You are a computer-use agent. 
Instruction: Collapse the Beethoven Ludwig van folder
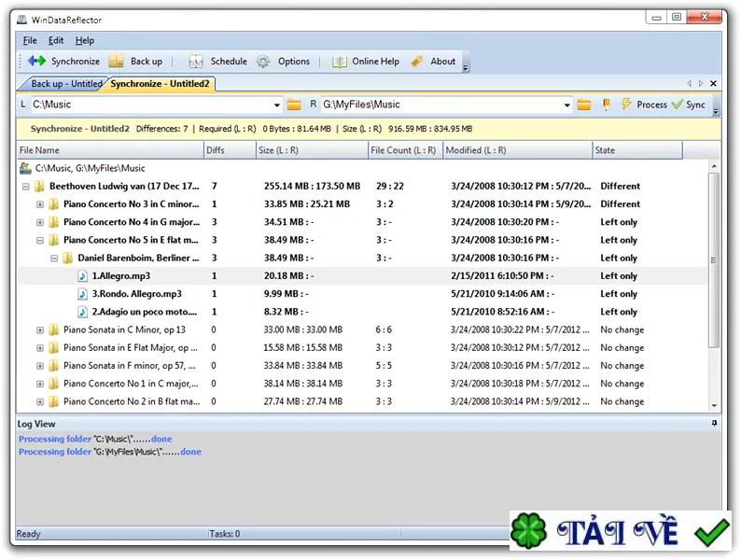pos(26,187)
